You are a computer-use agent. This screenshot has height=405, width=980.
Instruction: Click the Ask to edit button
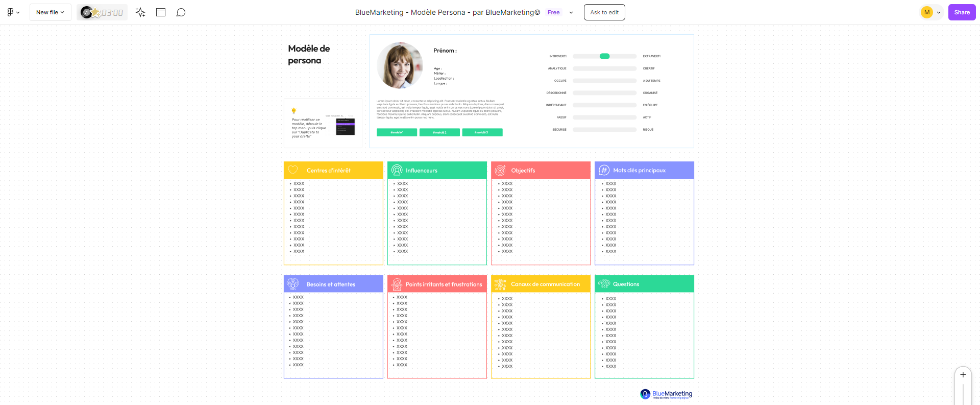[x=604, y=12]
